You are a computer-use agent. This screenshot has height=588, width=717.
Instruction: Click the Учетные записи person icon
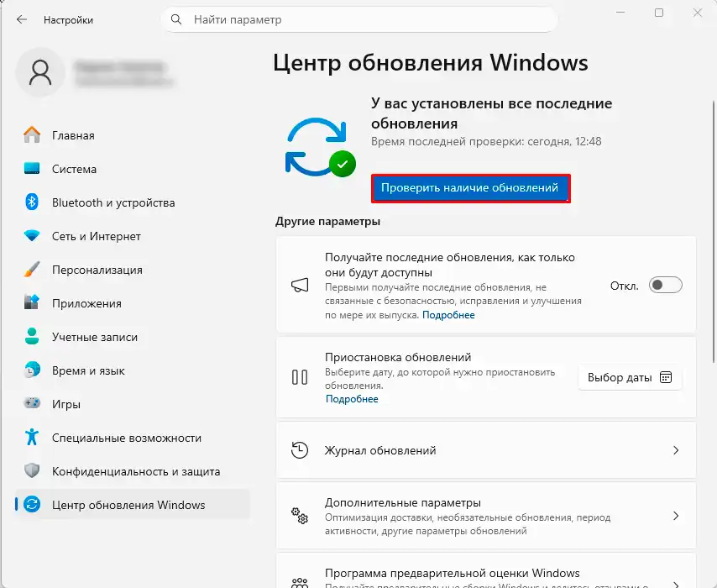[32, 337]
